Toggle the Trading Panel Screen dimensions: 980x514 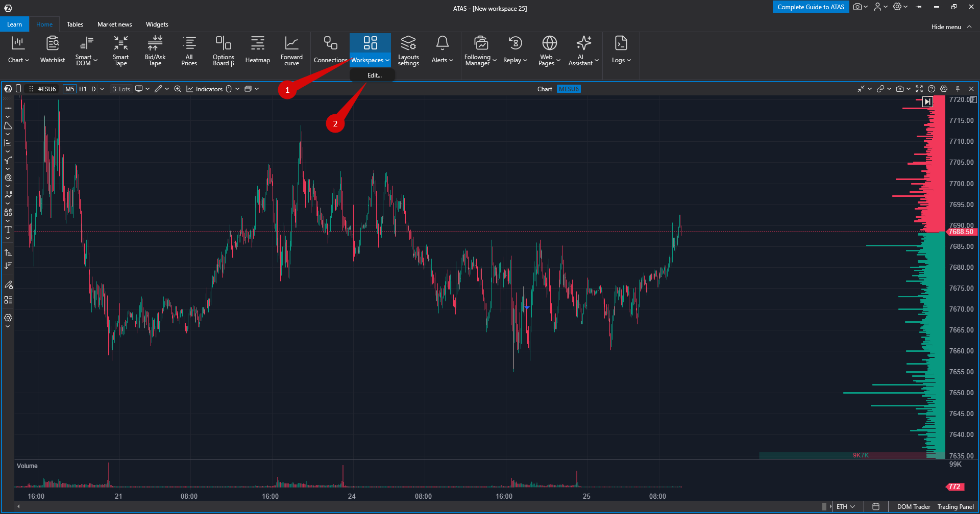click(x=955, y=507)
